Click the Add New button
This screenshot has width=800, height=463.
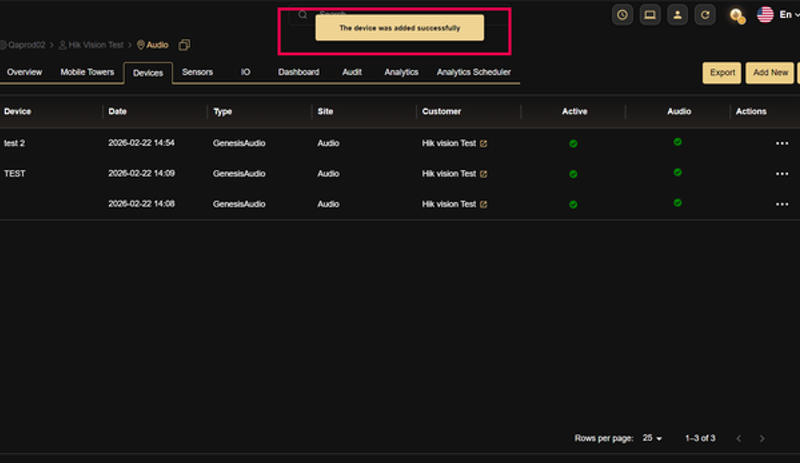770,73
